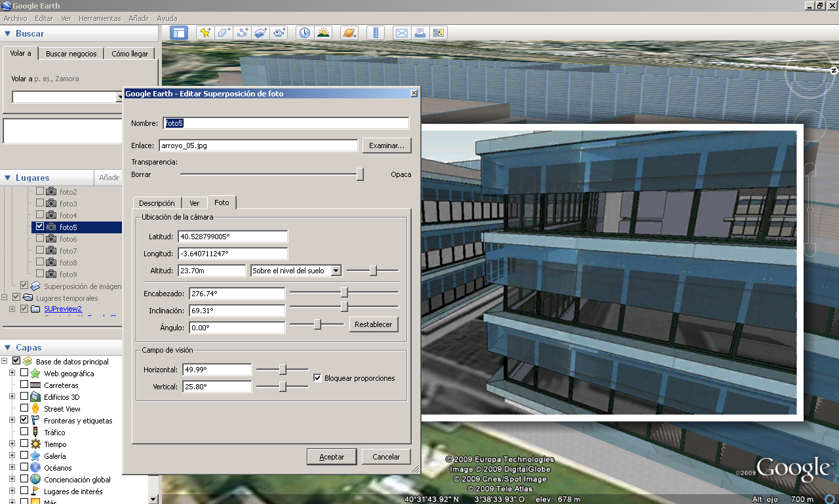Click the Transparencia slider handle
The height and width of the screenshot is (504, 839).
pos(360,174)
